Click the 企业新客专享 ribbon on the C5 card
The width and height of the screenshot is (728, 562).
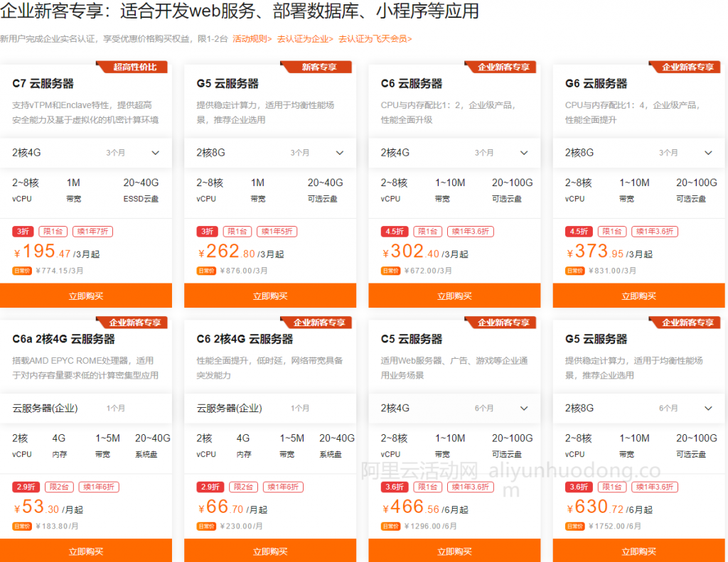click(x=500, y=322)
